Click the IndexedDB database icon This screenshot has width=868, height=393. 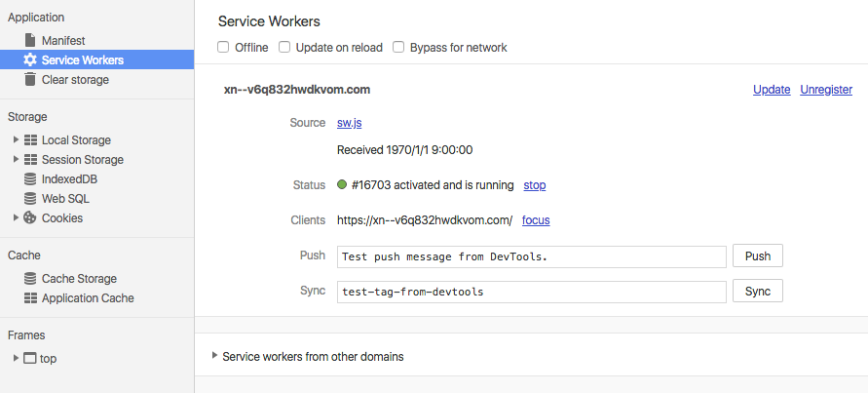pyautogui.click(x=30, y=179)
